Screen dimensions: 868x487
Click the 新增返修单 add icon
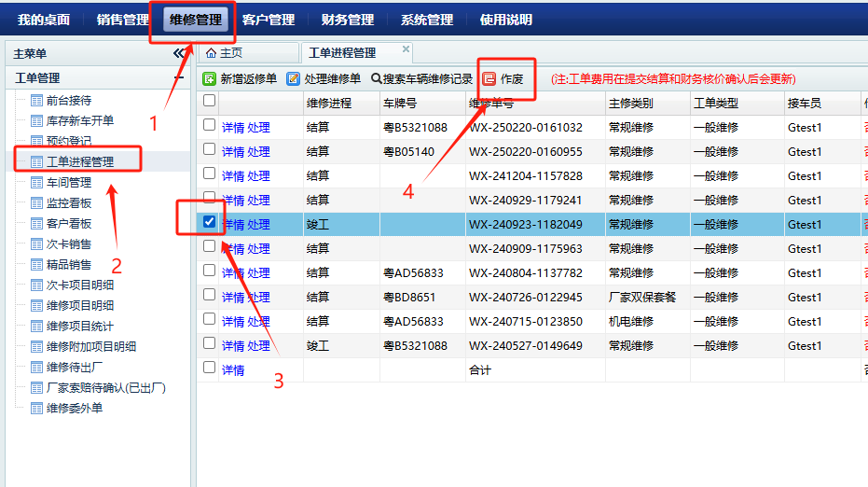coord(210,79)
